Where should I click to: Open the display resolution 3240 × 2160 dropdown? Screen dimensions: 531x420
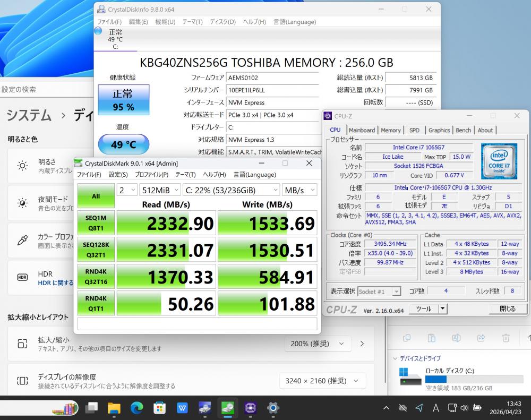pyautogui.click(x=322, y=381)
